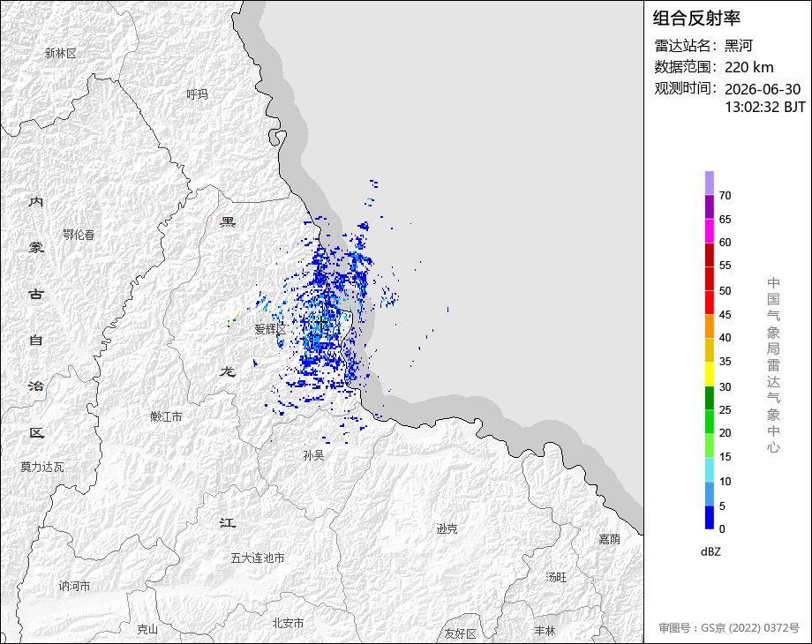Click the legend value 70
The height and width of the screenshot is (644, 812).
[725, 196]
